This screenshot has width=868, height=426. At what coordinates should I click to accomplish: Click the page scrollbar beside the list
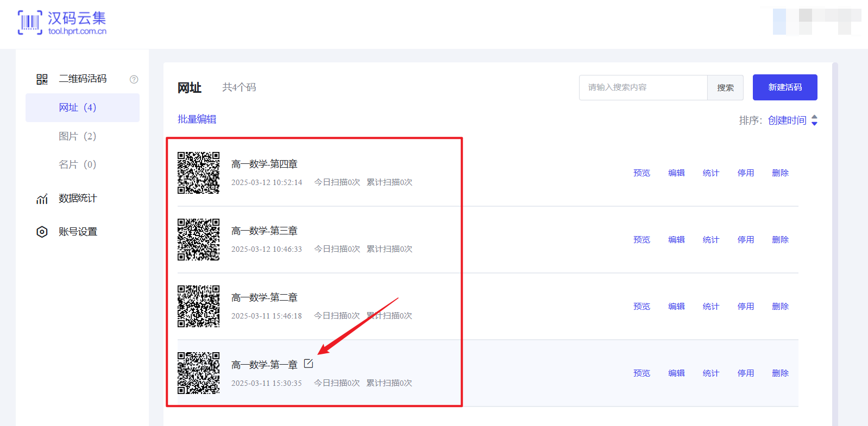click(835, 244)
